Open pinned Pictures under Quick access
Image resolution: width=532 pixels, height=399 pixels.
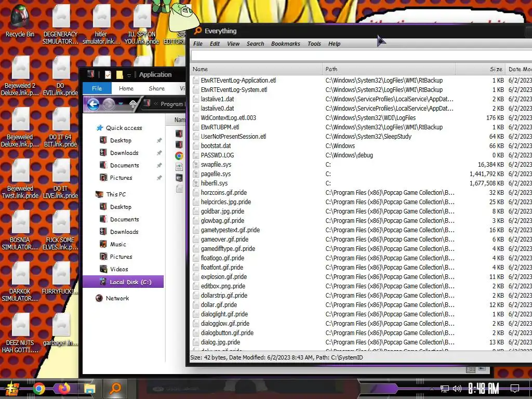tap(121, 178)
